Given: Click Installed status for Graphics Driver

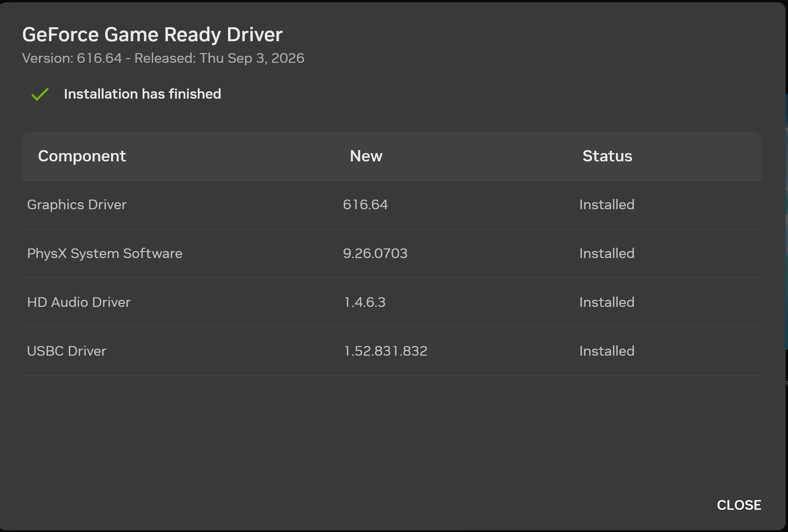Looking at the screenshot, I should (607, 205).
